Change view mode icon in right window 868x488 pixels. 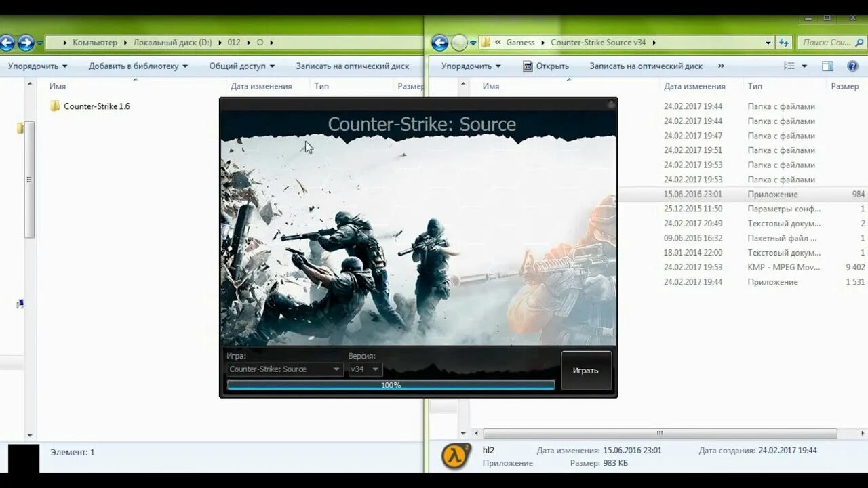(789, 66)
